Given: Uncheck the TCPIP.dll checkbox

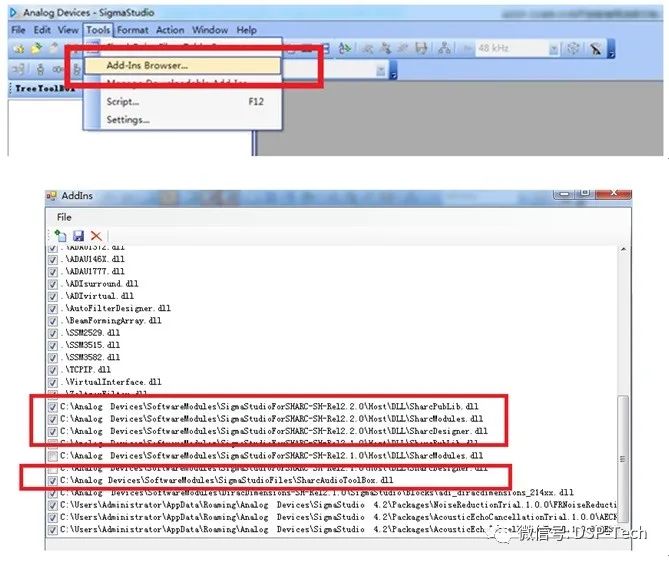Looking at the screenshot, I should tap(53, 371).
